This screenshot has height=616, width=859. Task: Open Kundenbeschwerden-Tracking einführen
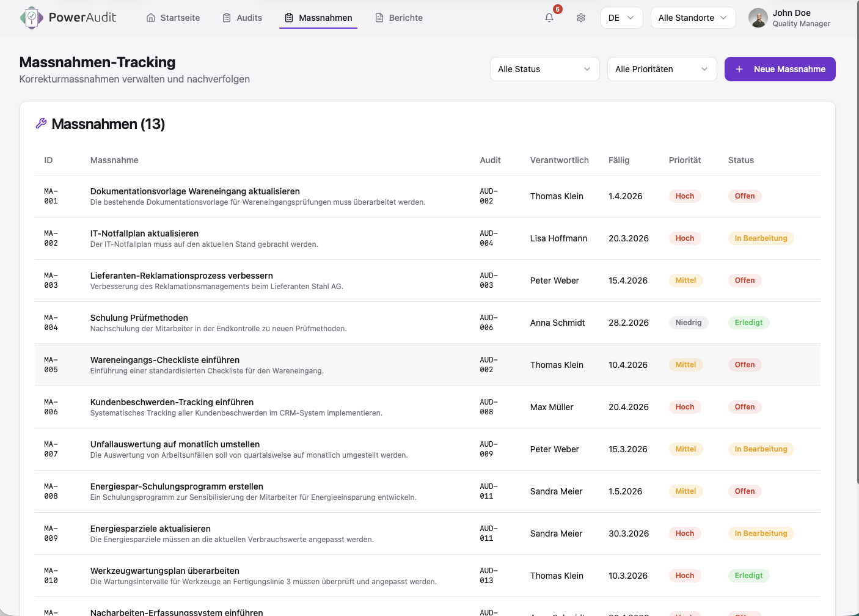point(172,402)
